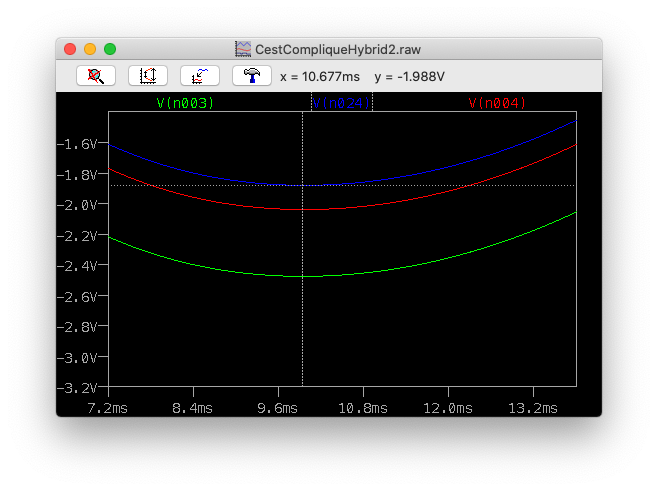Click the 8.4ms time axis label
The height and width of the screenshot is (491, 658).
pyautogui.click(x=193, y=408)
